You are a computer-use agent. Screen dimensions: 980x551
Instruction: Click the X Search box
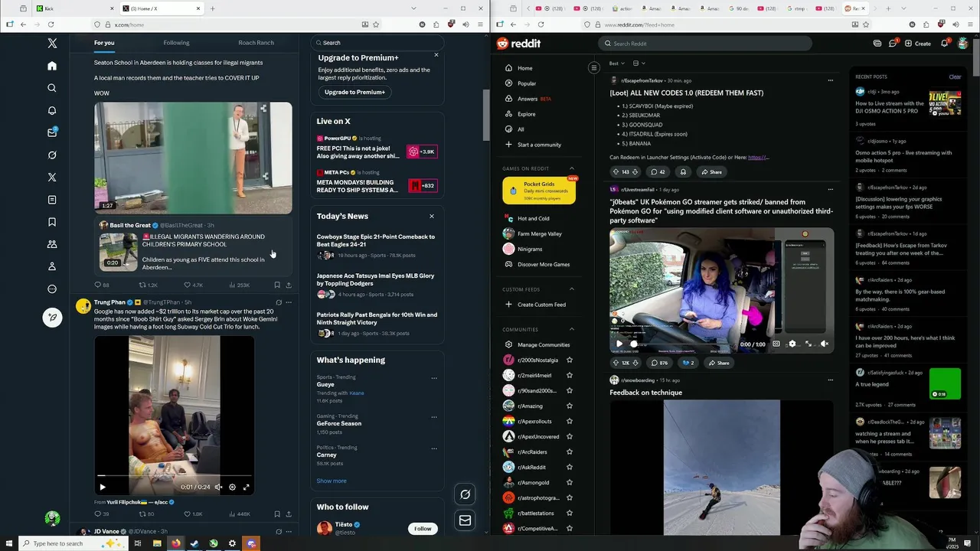click(x=377, y=43)
